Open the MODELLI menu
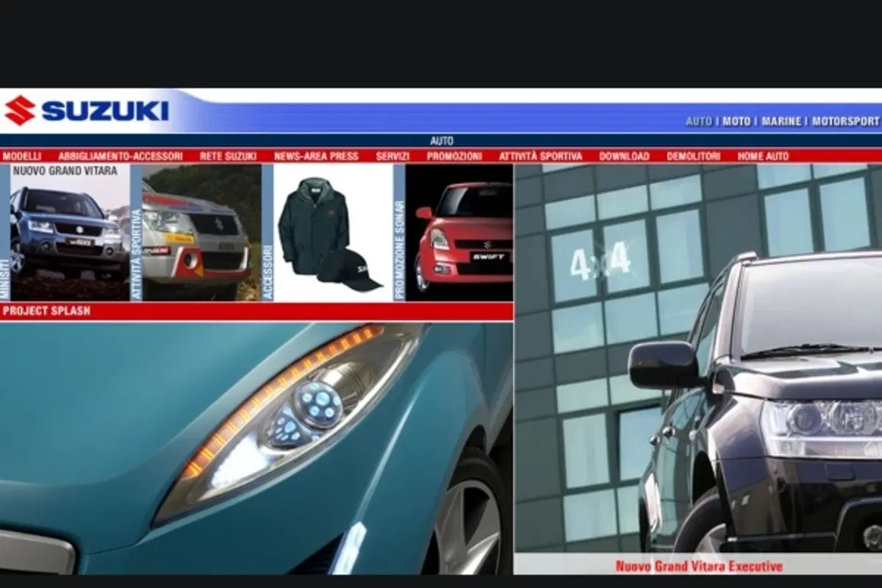Screen dimensions: 882x588 click(x=22, y=156)
